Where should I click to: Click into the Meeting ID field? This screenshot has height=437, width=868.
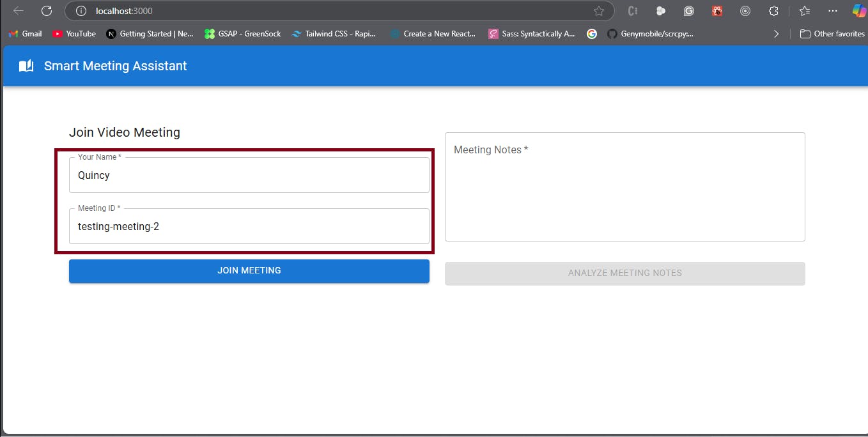pyautogui.click(x=249, y=227)
